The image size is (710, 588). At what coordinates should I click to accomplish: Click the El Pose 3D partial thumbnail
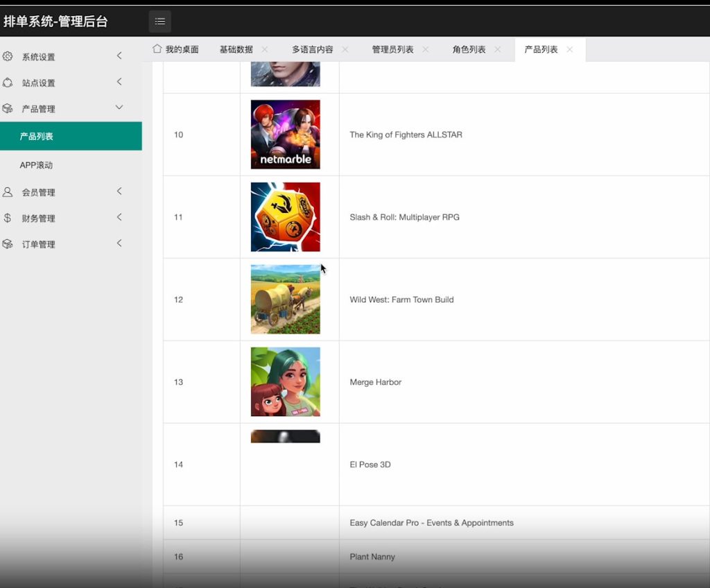(x=285, y=436)
